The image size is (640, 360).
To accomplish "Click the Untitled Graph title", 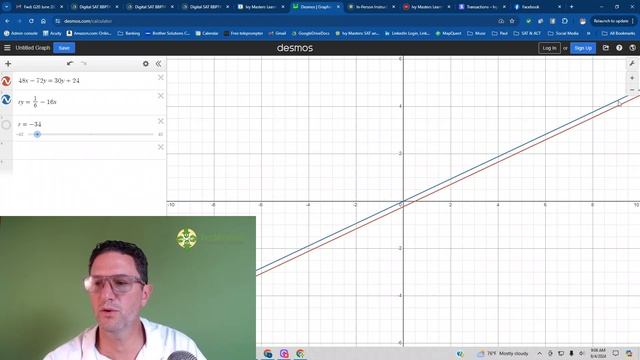I will [x=33, y=48].
